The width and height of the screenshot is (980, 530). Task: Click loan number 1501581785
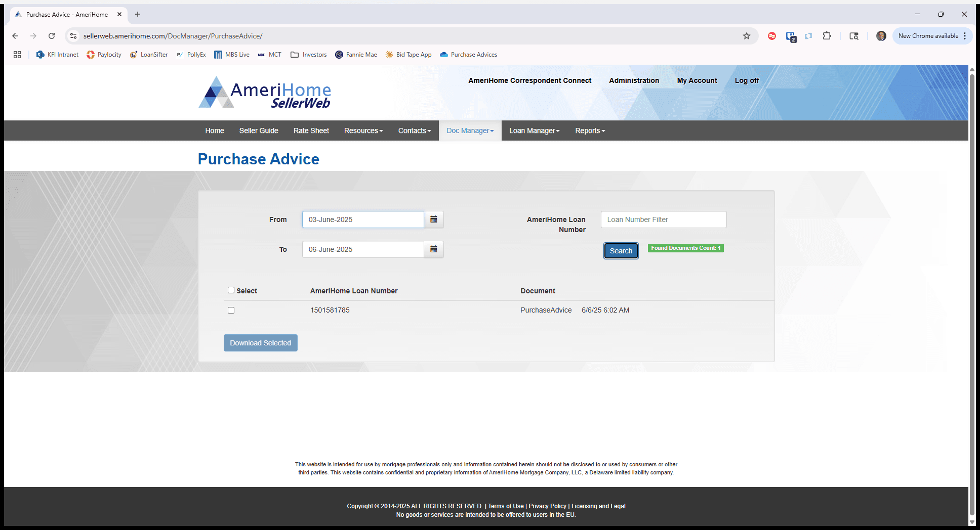click(x=330, y=310)
